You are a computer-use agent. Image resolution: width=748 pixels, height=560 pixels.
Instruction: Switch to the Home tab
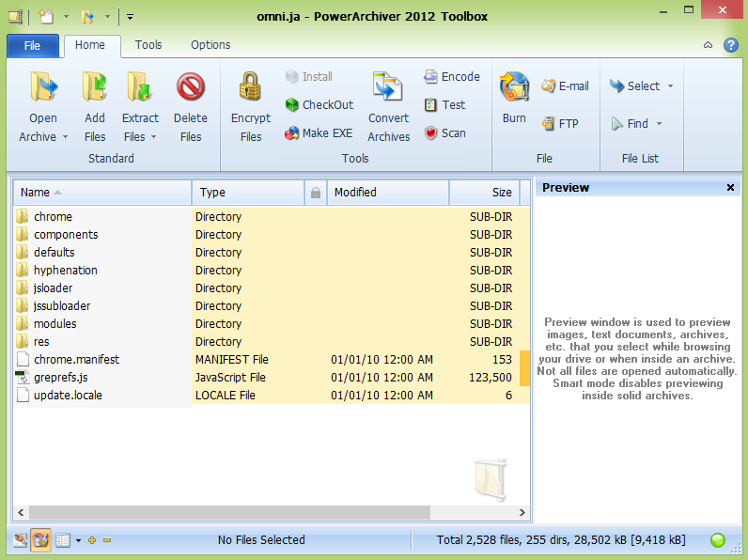(90, 45)
